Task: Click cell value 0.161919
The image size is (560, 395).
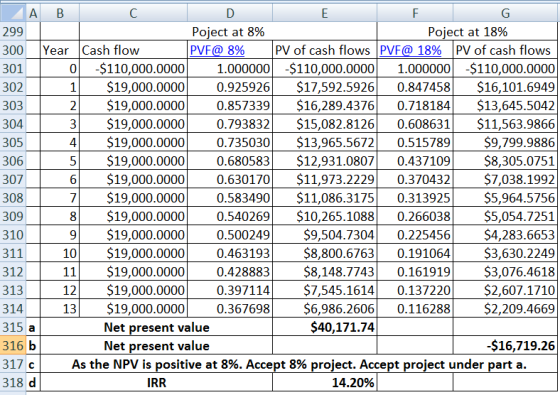Action: [415, 272]
